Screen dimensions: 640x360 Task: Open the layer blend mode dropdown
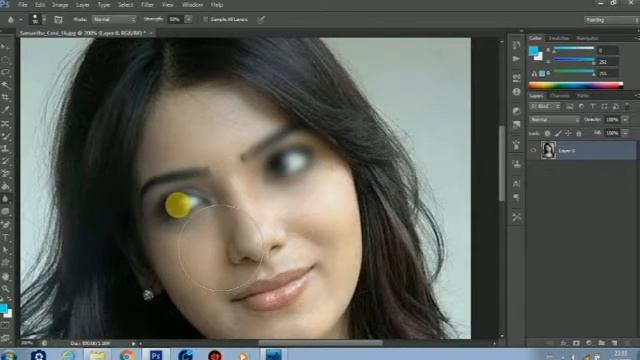[554, 120]
